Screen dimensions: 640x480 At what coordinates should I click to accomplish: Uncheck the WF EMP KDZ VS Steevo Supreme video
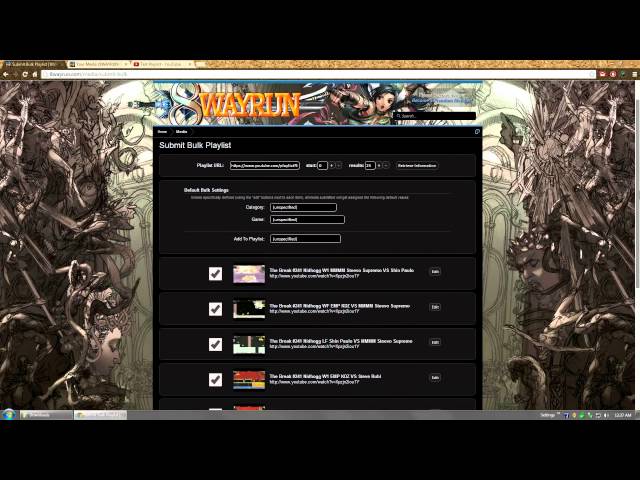point(216,309)
